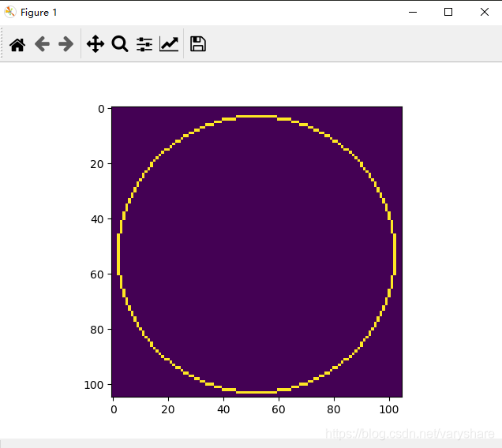The height and width of the screenshot is (448, 502).
Task: Save the figure with floppy disk icon
Action: tap(198, 44)
